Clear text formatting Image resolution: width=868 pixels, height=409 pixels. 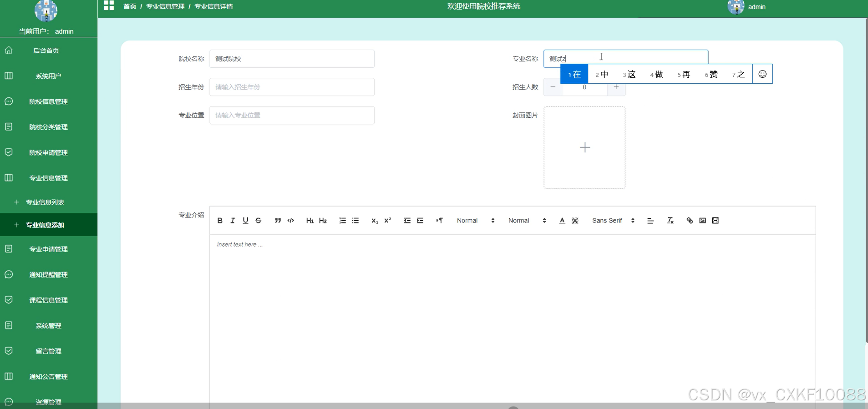pos(670,221)
